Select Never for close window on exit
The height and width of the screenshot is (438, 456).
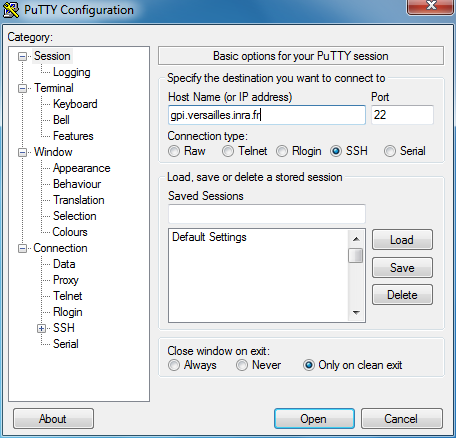[x=242, y=365]
